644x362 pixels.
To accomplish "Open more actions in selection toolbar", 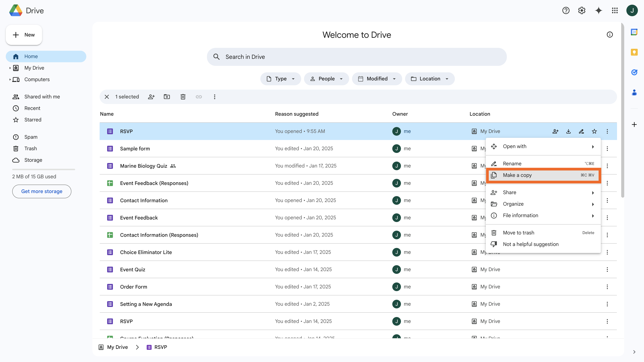I will [x=214, y=97].
